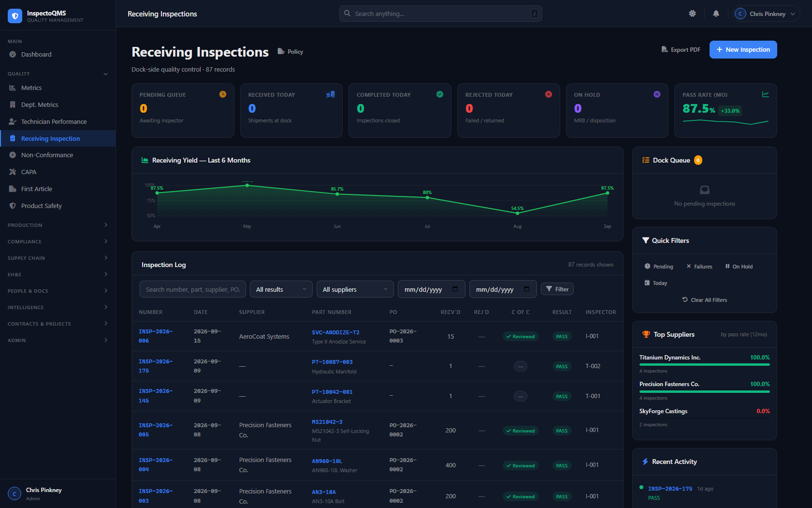
Task: Open Receiving Inspection menu item
Action: coord(58,138)
